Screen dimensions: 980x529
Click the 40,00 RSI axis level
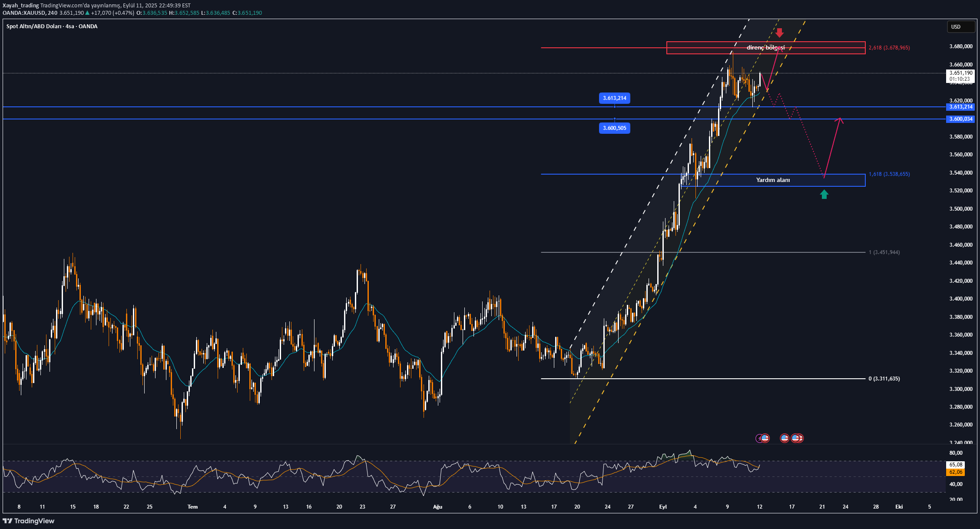(x=956, y=484)
